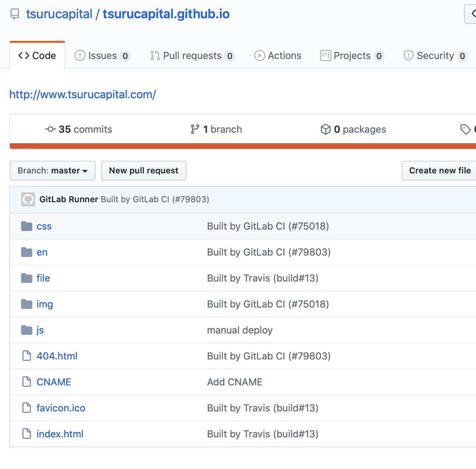This screenshot has height=469, width=476.
Task: Open favicon.ico row Travis commit message
Action: pyautogui.click(x=263, y=408)
